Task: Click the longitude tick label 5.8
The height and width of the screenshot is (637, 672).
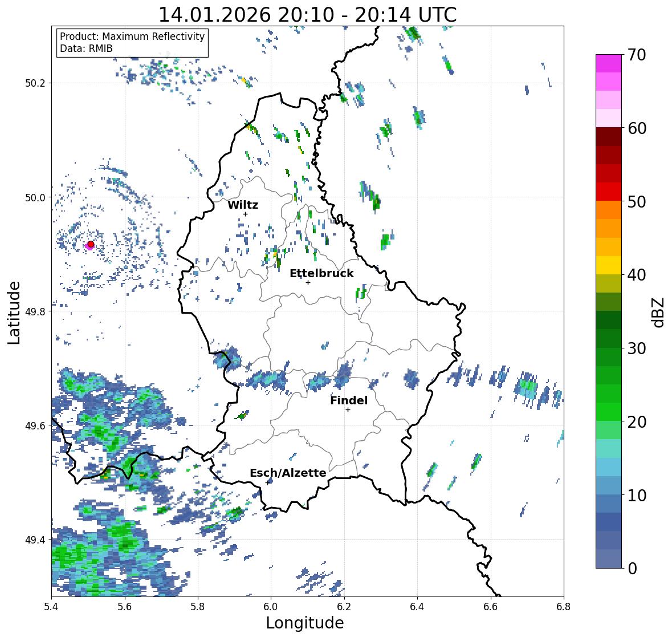Action: (198, 607)
